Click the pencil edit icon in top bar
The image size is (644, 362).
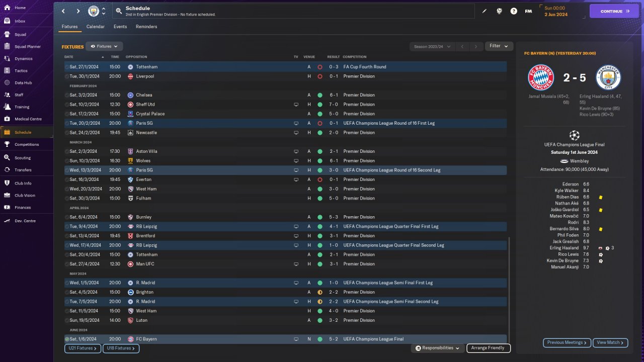(x=485, y=11)
